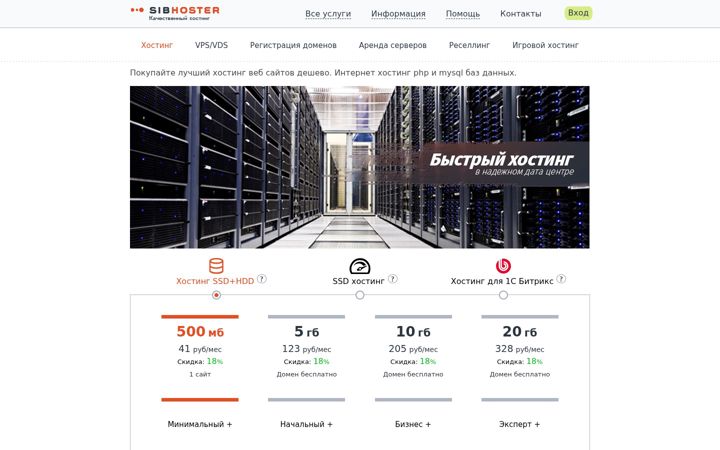Select the Эксперт + tariff
Screen dimensions: 720x450
(x=519, y=424)
